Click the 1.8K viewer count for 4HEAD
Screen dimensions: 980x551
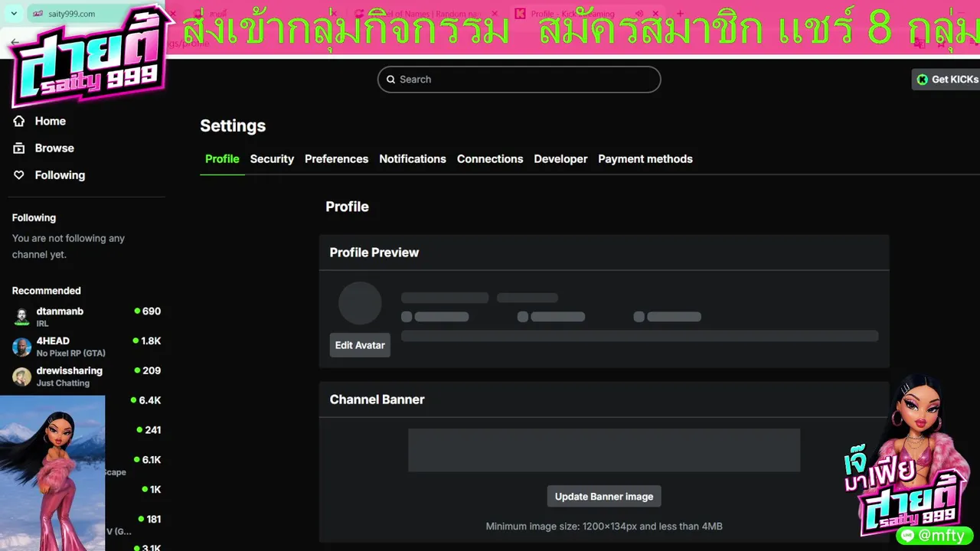(x=147, y=341)
